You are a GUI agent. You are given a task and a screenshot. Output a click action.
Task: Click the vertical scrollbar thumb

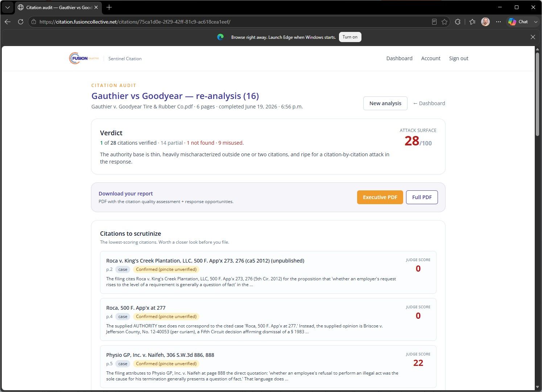coord(538,94)
